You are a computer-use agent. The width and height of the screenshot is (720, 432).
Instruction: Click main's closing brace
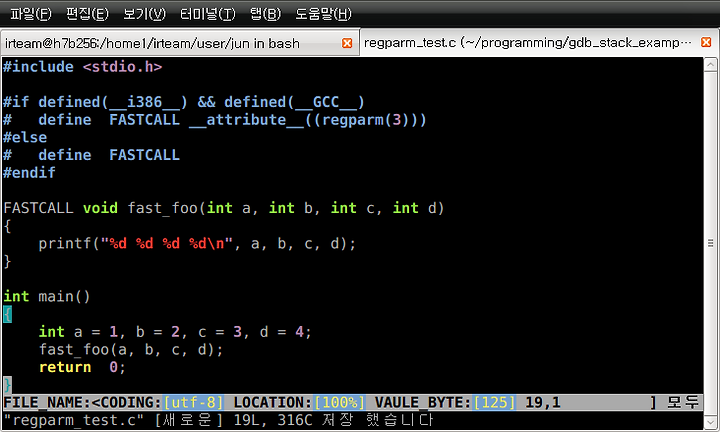[7, 385]
